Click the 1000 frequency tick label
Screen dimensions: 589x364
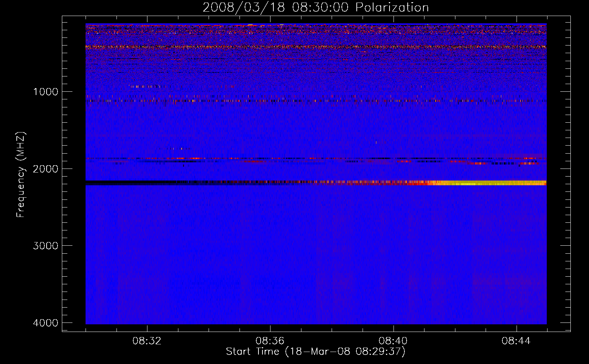coord(46,92)
